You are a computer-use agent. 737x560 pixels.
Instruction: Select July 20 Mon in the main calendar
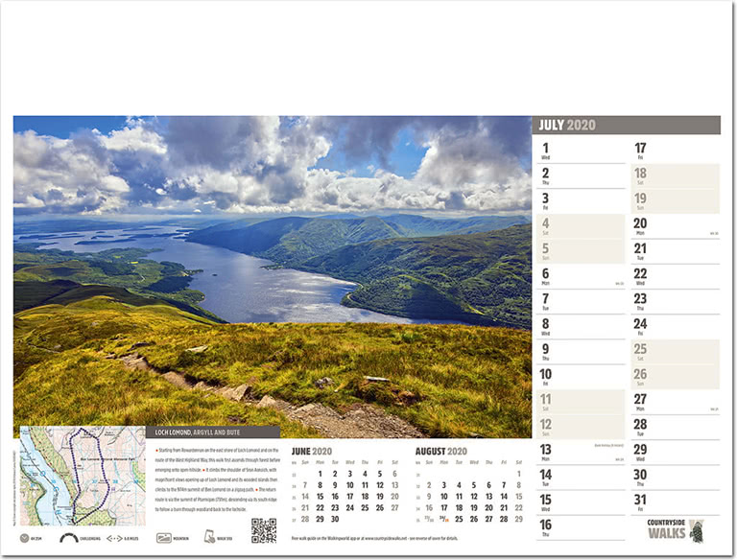(x=675, y=226)
